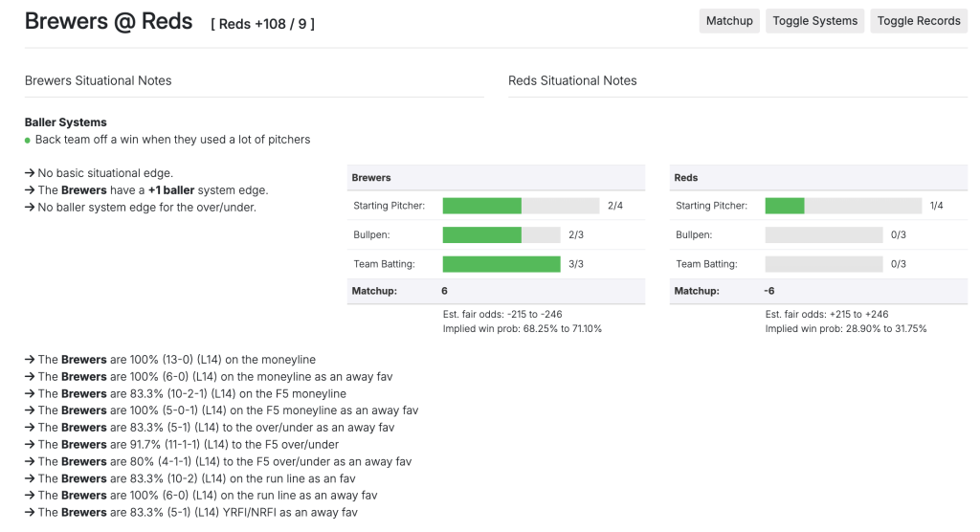Select the [ Reds +108 / 9 ] odds text
The width and height of the screenshot is (980, 532).
(262, 24)
